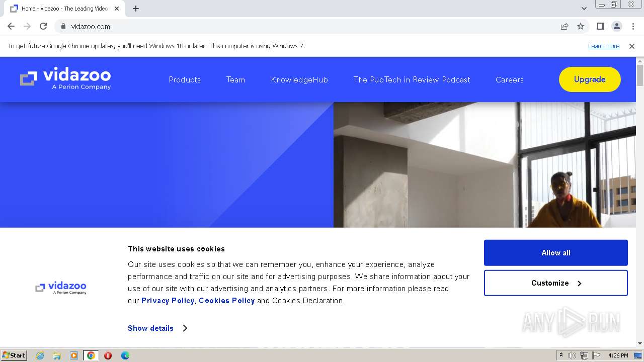Screen dimensions: 644x362
Task: Click the vidazoo header logo
Action: tap(65, 79)
